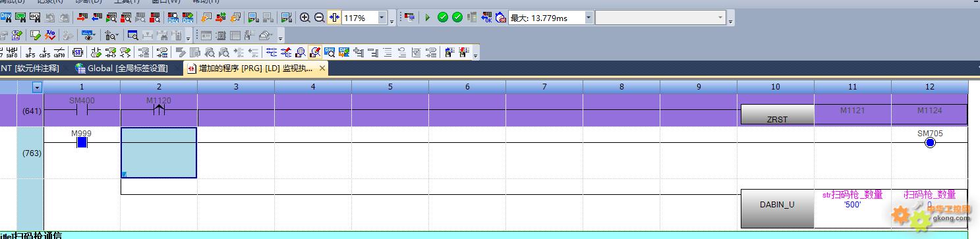
Task: Click the ST inline box icon
Action: [77, 52]
